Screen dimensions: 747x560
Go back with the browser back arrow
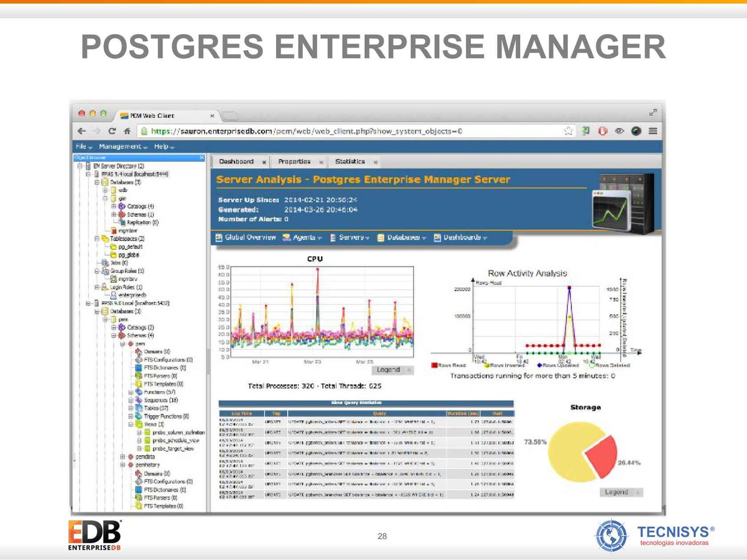[82, 131]
